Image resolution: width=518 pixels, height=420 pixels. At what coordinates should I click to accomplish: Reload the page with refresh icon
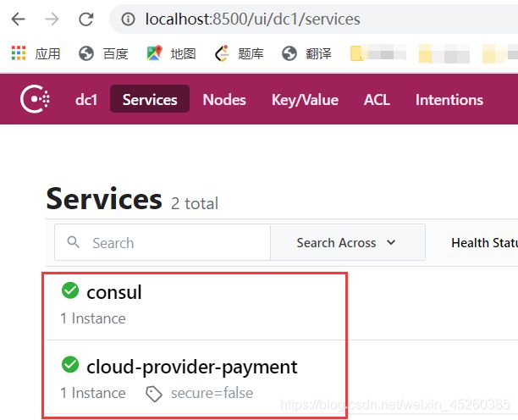point(85,19)
